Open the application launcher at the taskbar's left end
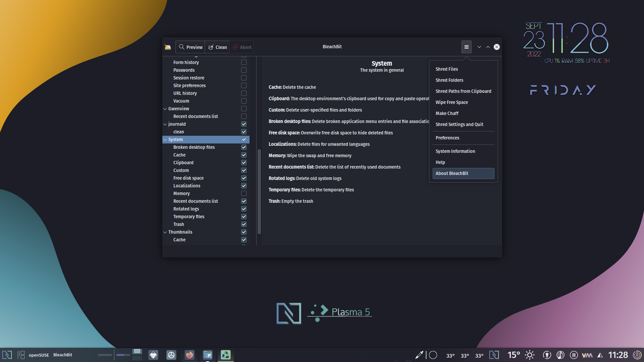The width and height of the screenshot is (644, 362). click(7, 355)
